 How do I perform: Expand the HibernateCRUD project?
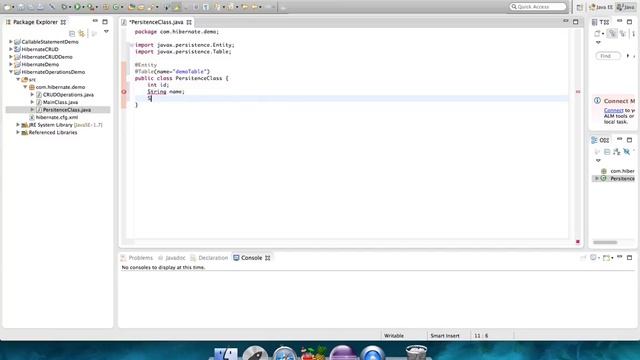tap(11, 49)
